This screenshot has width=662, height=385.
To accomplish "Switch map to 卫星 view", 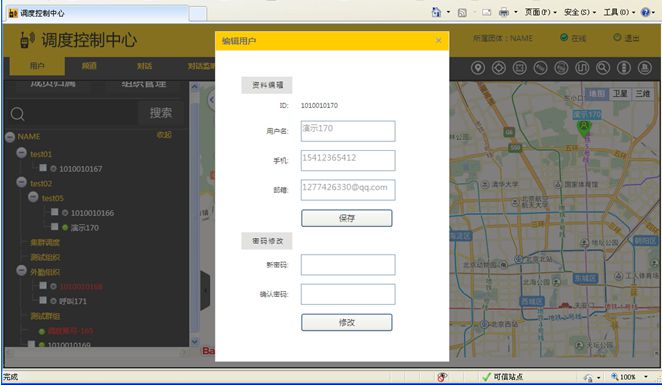I will coord(620,94).
